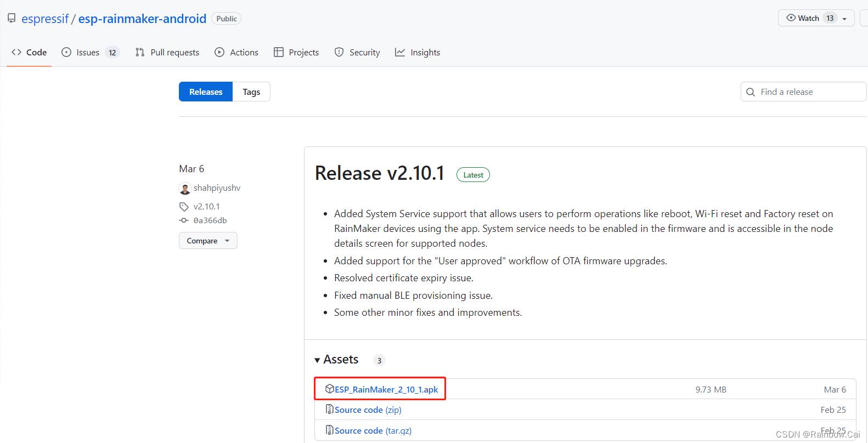This screenshot has height=443, width=868.
Task: Click the Security shield icon
Action: click(x=339, y=52)
